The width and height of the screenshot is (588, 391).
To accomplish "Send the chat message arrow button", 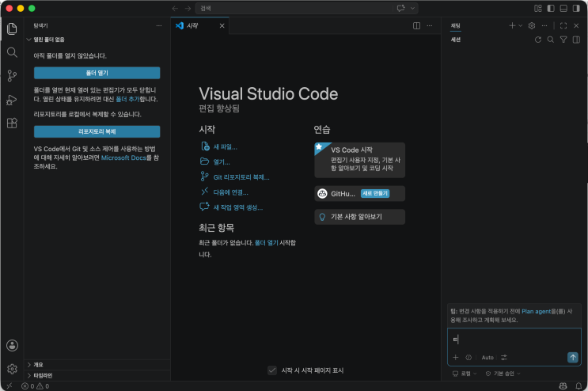I will click(573, 357).
